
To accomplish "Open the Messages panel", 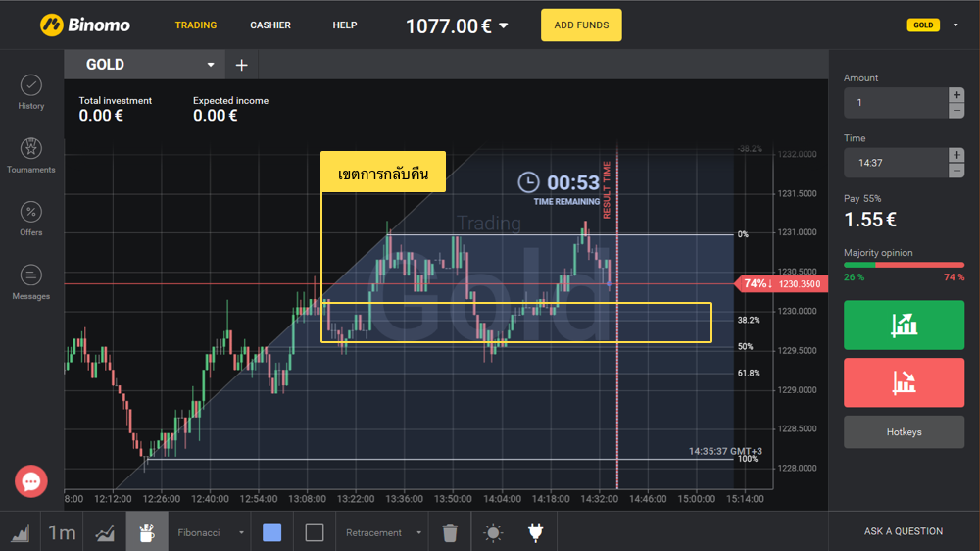I will pyautogui.click(x=31, y=282).
